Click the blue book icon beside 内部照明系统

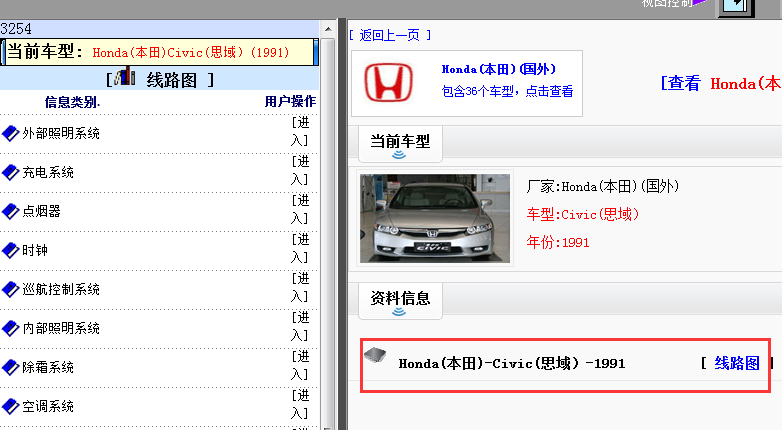point(10,328)
